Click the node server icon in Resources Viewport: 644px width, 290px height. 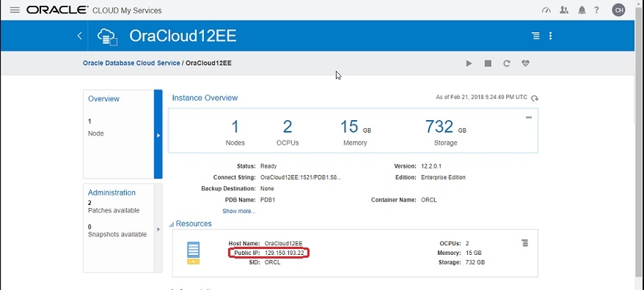pos(193,253)
